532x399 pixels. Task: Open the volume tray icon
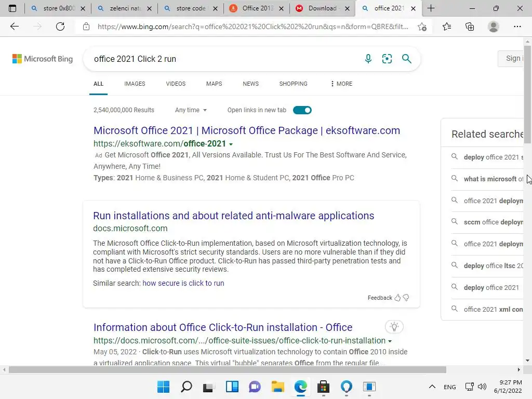tap(482, 387)
